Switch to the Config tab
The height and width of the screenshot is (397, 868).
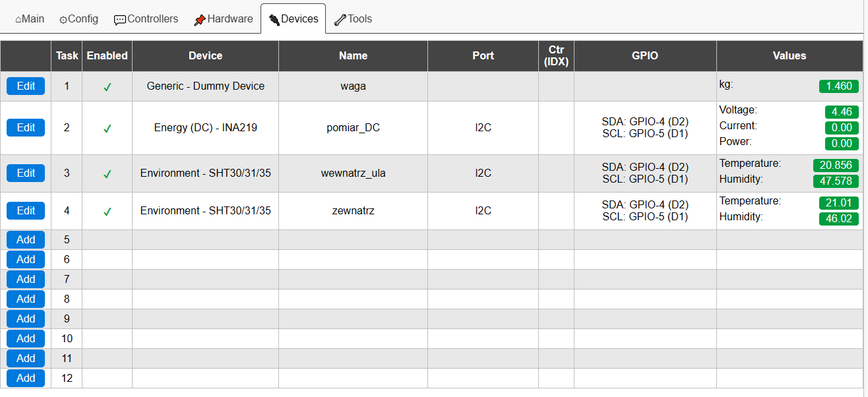[x=78, y=19]
